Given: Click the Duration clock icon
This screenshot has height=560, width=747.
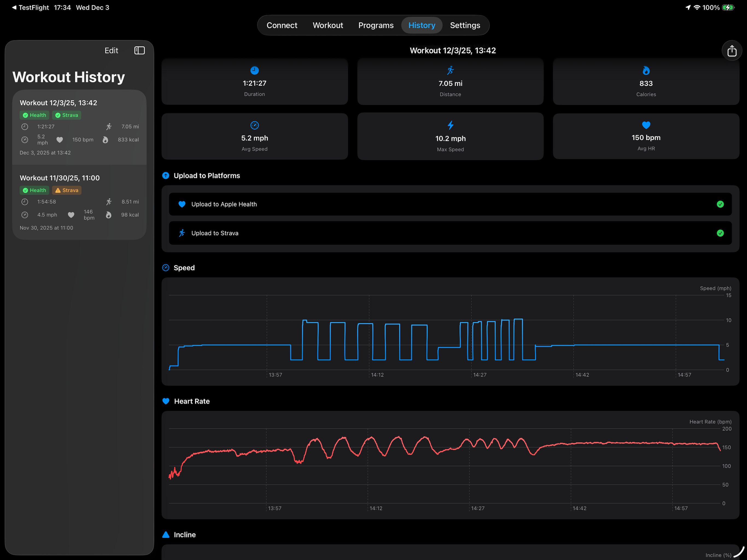Looking at the screenshot, I should click(255, 70).
